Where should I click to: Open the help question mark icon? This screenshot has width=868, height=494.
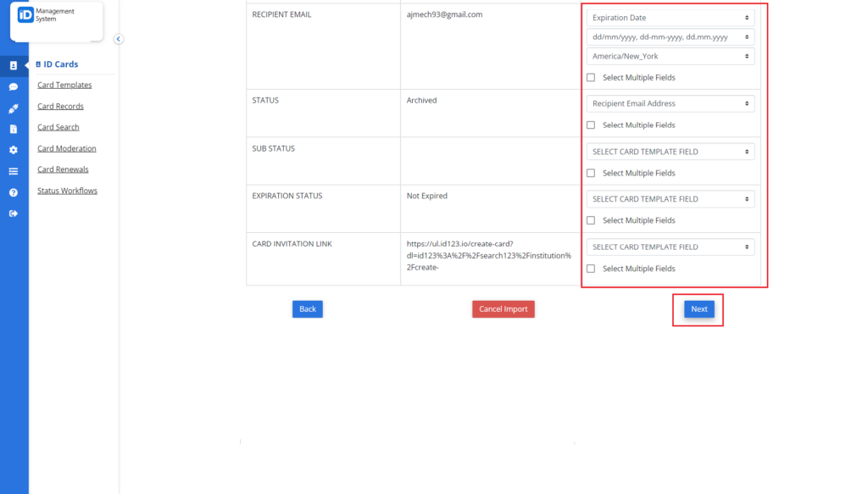[14, 192]
